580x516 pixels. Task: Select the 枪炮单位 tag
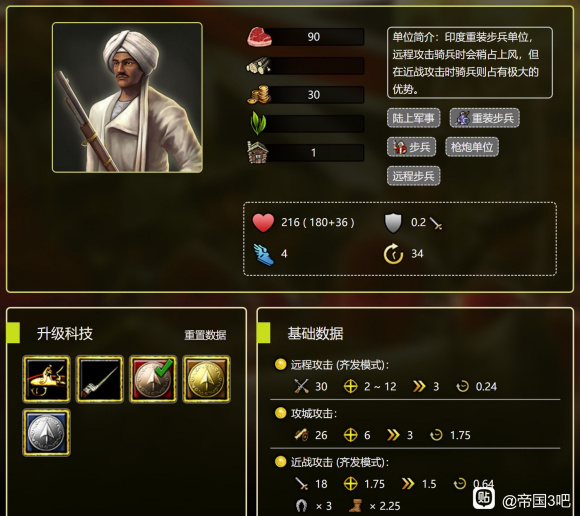tap(472, 147)
